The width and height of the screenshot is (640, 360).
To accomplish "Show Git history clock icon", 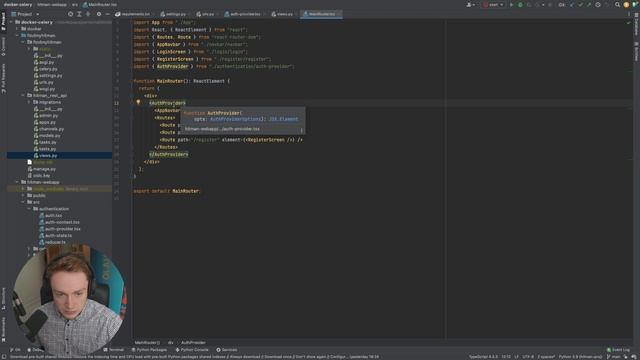I will click(x=598, y=5).
